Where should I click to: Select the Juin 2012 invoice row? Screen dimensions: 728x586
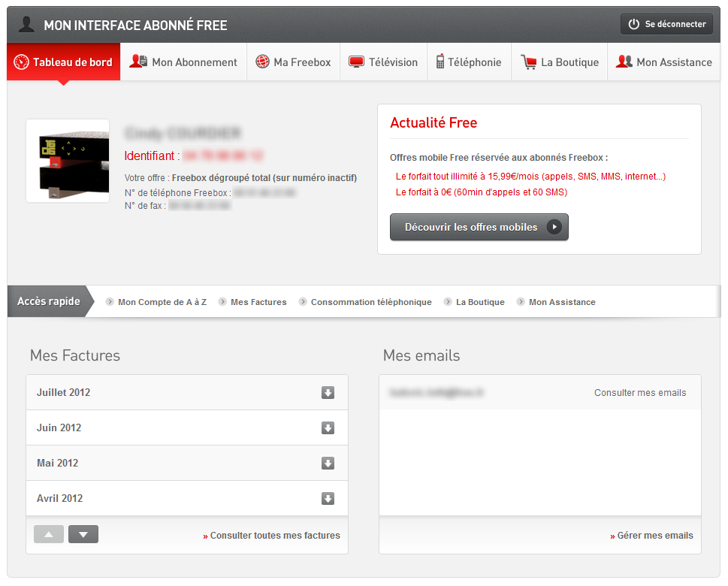click(x=187, y=427)
